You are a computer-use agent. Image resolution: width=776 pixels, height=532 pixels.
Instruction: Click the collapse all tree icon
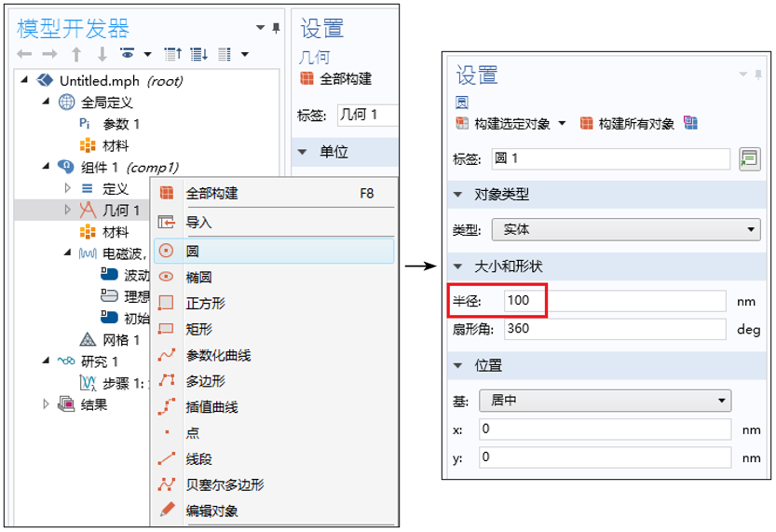pos(172,54)
